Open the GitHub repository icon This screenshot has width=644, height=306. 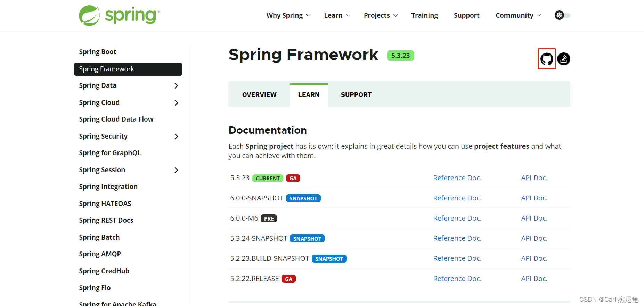(x=547, y=59)
